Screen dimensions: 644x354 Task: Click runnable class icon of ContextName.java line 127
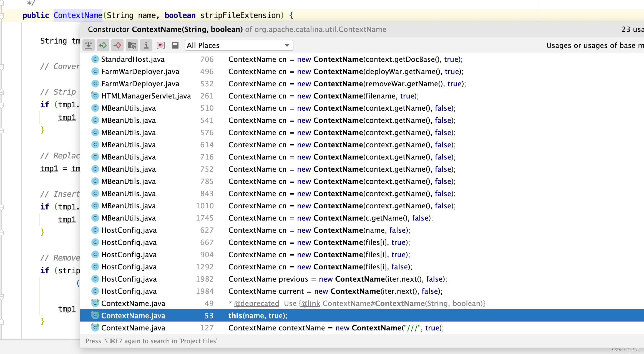[x=95, y=327]
